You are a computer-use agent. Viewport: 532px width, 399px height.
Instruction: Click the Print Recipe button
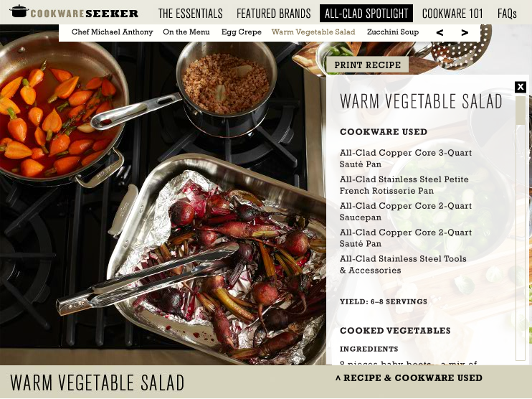tap(367, 65)
